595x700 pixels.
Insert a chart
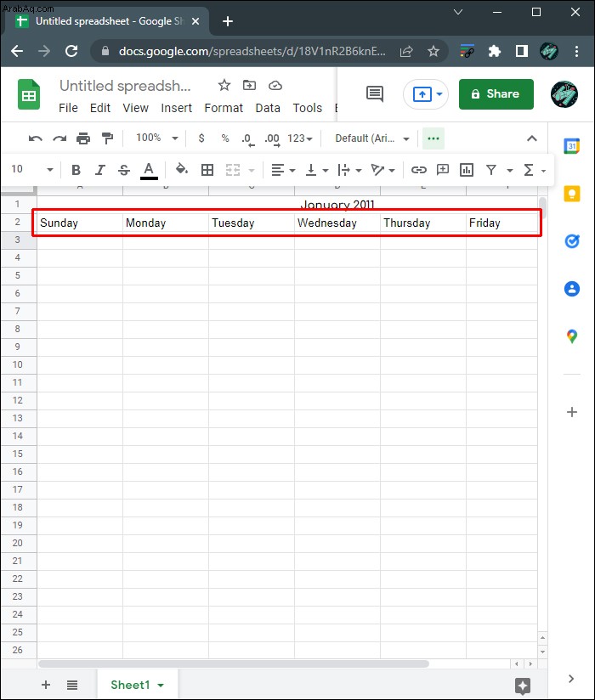click(x=467, y=170)
